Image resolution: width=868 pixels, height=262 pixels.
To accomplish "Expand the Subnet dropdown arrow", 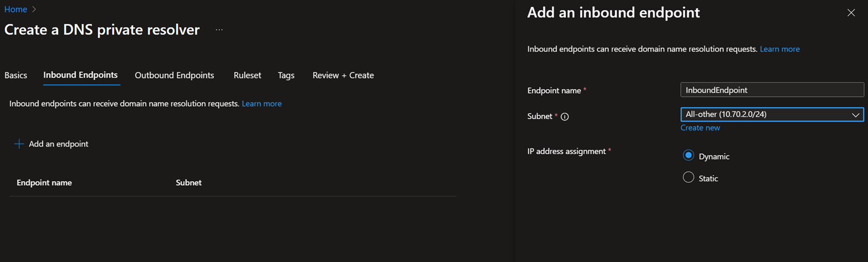I will pyautogui.click(x=855, y=115).
